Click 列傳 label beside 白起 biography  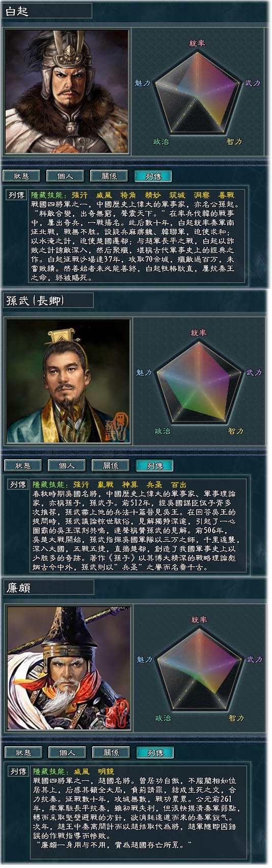16,195
